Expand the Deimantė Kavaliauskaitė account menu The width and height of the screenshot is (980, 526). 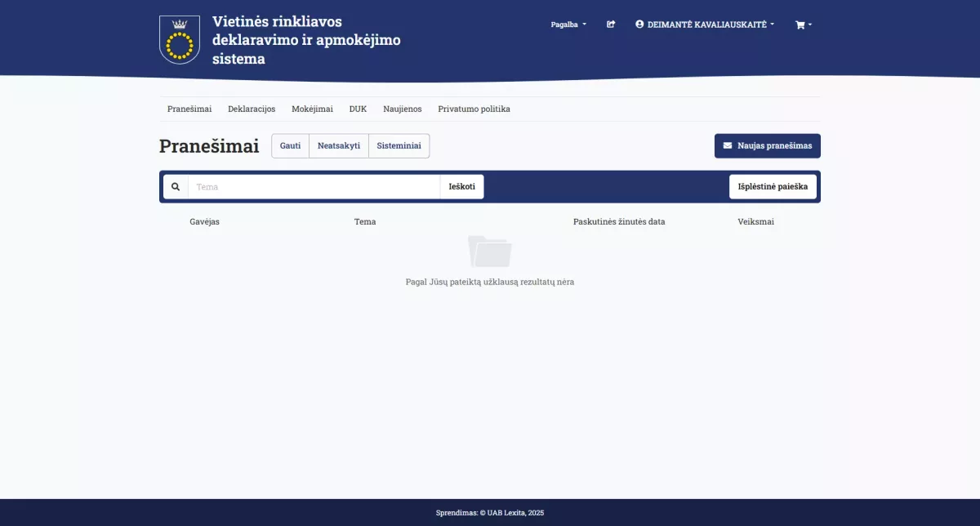point(704,24)
